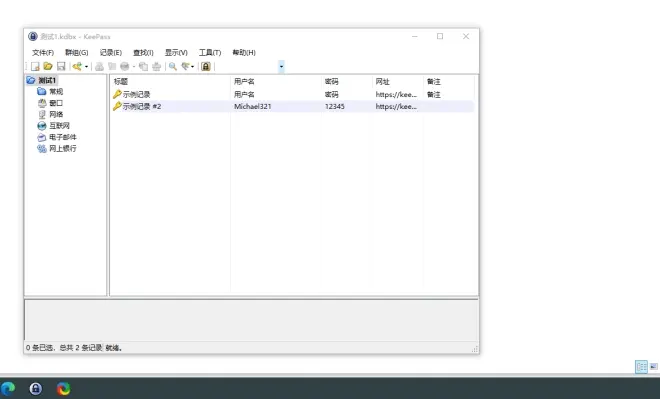Click the open URL globe icon
Image resolution: width=660 pixels, height=399 pixels.
(125, 66)
